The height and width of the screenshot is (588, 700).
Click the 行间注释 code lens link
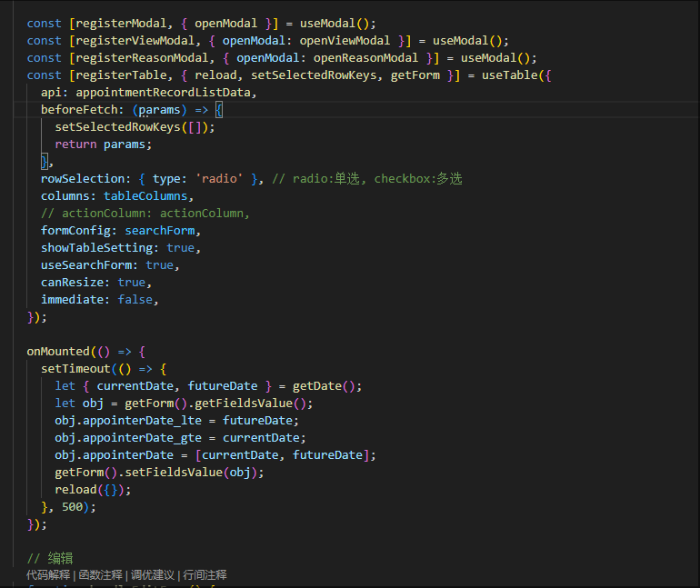pos(205,574)
